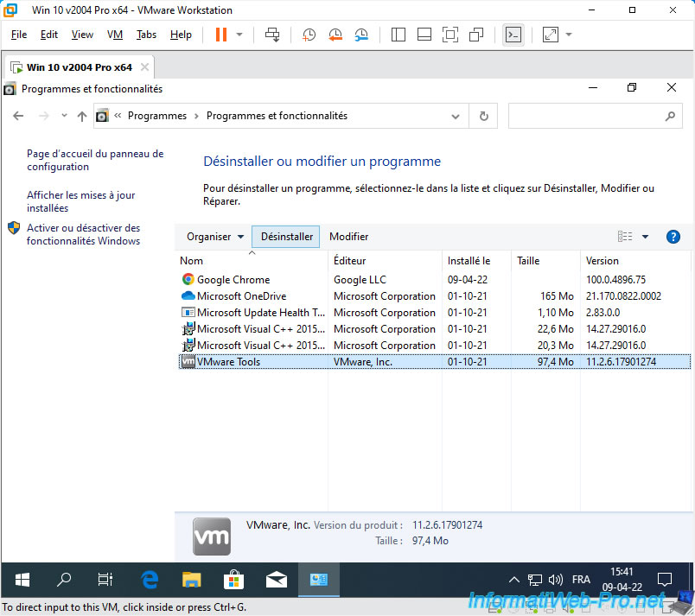Image resolution: width=695 pixels, height=616 pixels.
Task: Open the Tabs menu
Action: [x=146, y=35]
